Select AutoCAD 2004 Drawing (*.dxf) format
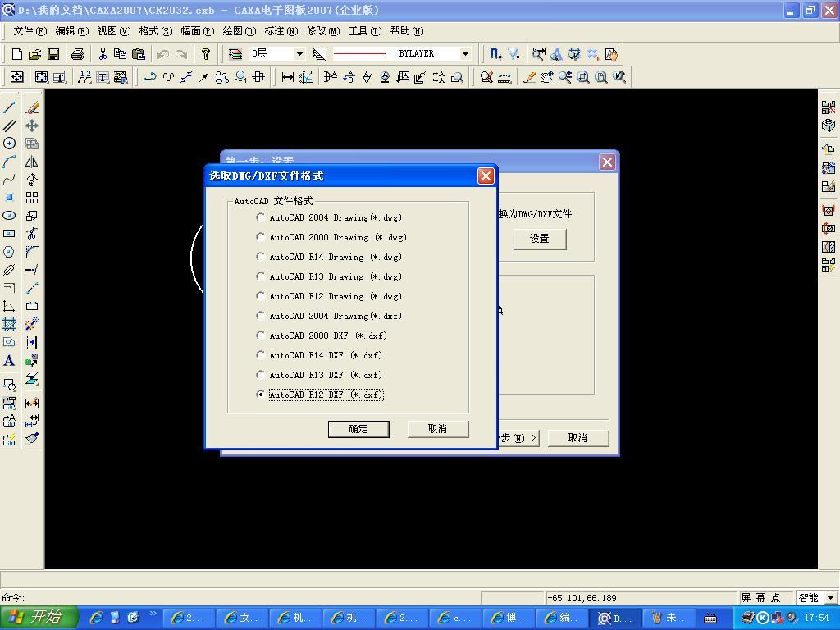The width and height of the screenshot is (840, 630). 329,316
